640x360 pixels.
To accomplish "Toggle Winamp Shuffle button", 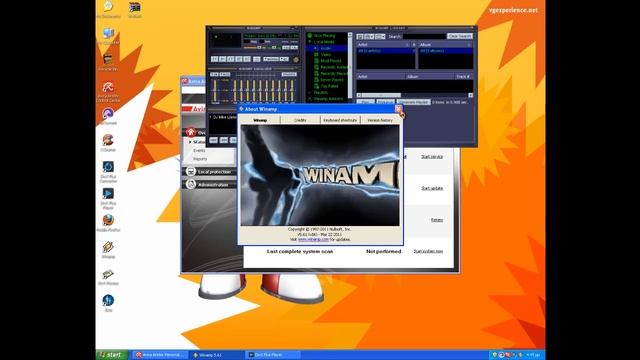I will pyautogui.click(x=271, y=59).
